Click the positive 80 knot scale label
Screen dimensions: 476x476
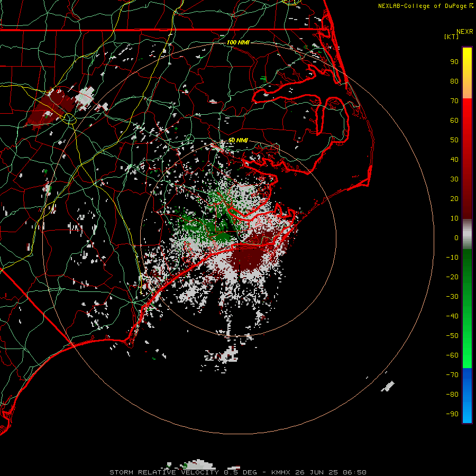454,81
